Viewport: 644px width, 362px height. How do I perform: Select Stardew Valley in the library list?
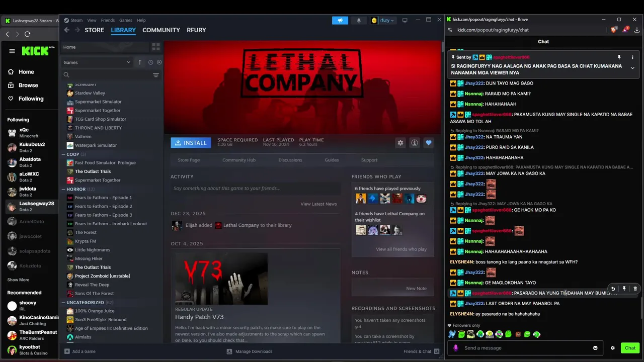90,93
